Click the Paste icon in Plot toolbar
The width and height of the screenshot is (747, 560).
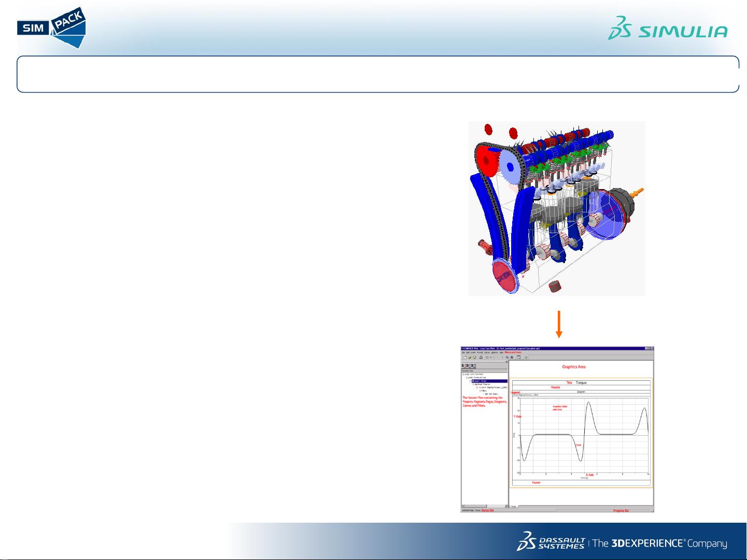(x=512, y=357)
